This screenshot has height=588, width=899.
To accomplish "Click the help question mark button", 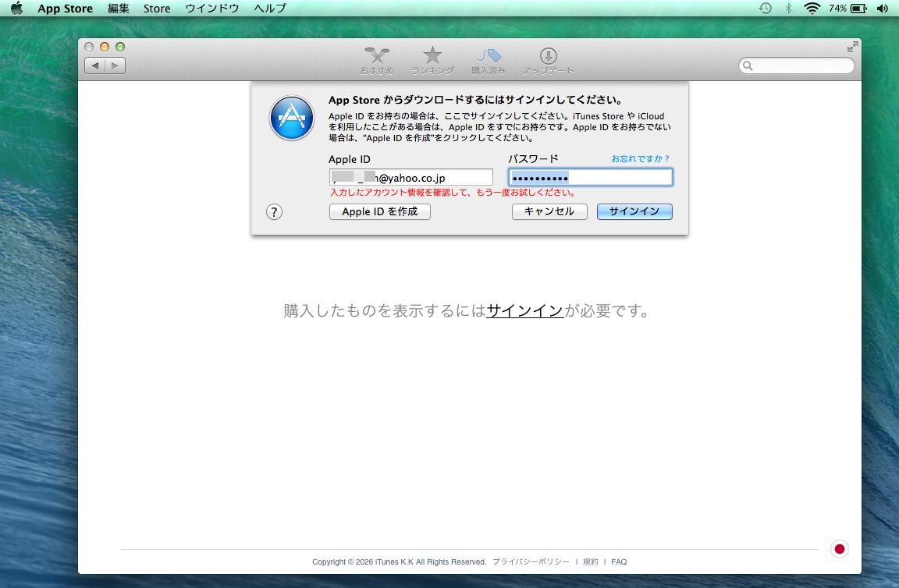I will coord(274,212).
